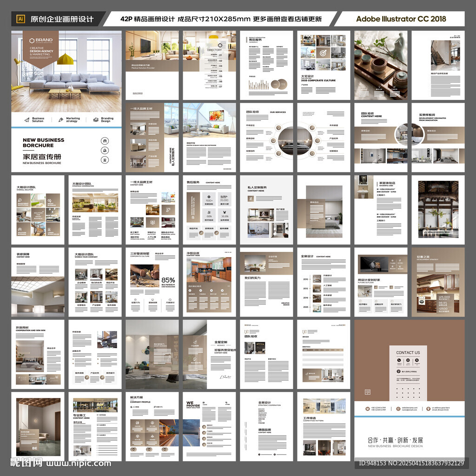Viewport: 476px width, 476px height.
Task: Click the CONTACT US heading
Action: coord(408,352)
